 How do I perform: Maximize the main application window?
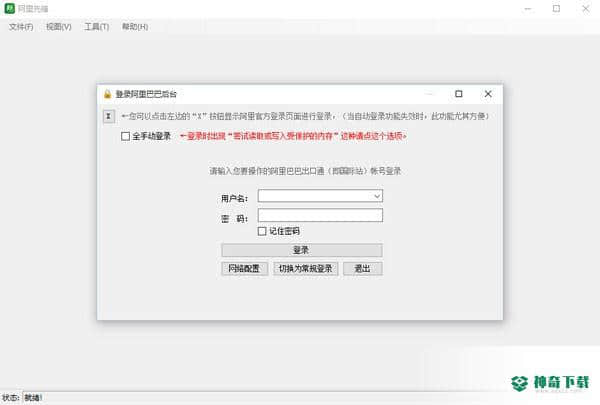pyautogui.click(x=556, y=8)
